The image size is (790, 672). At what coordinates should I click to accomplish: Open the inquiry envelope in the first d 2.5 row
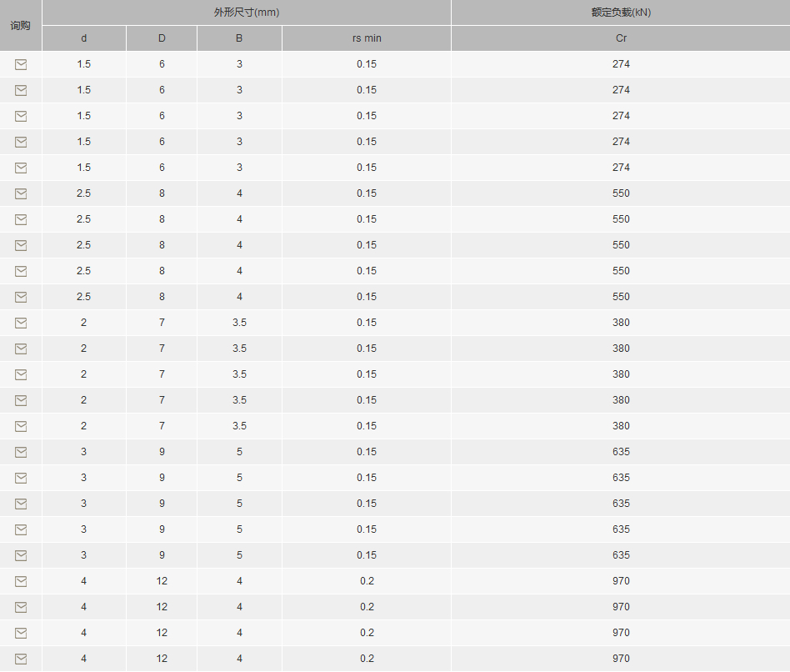(x=21, y=193)
